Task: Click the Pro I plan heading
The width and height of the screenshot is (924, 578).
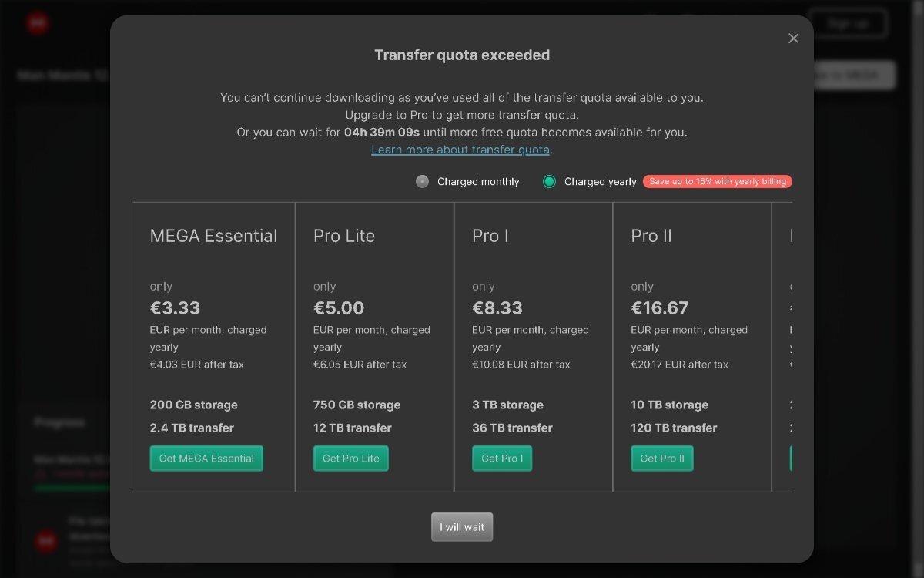Action: pos(490,236)
